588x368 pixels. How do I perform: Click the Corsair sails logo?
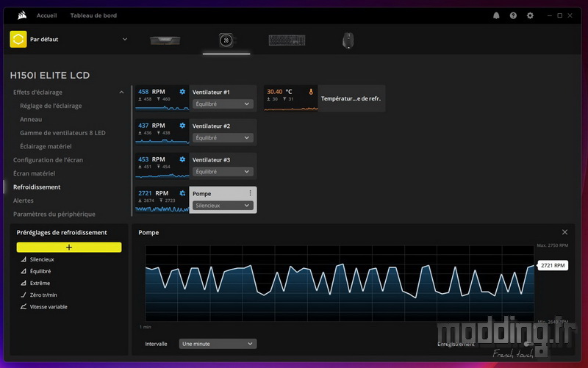coord(22,15)
